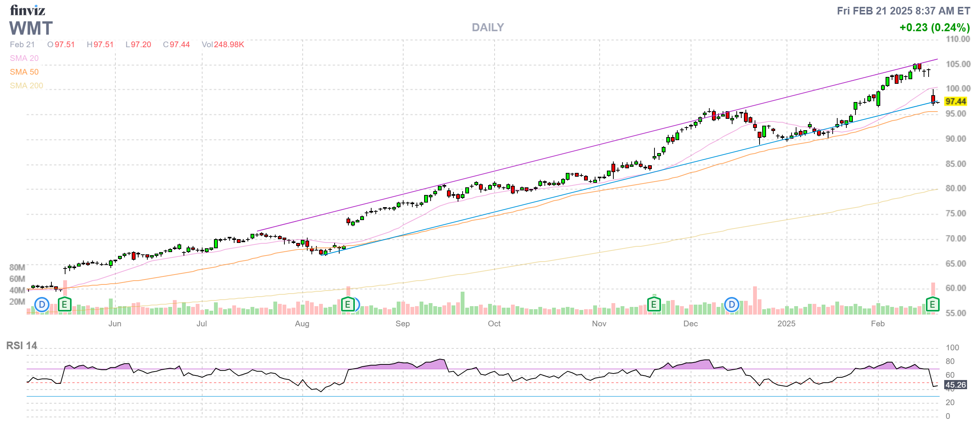980x428 pixels.
Task: Click the 100.00 price axis label
Action: click(x=958, y=88)
